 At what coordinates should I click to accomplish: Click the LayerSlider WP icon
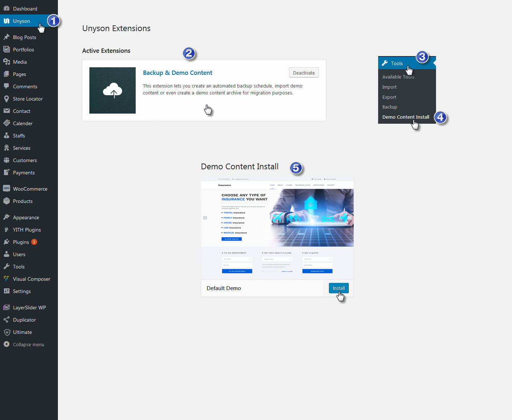[x=7, y=307]
